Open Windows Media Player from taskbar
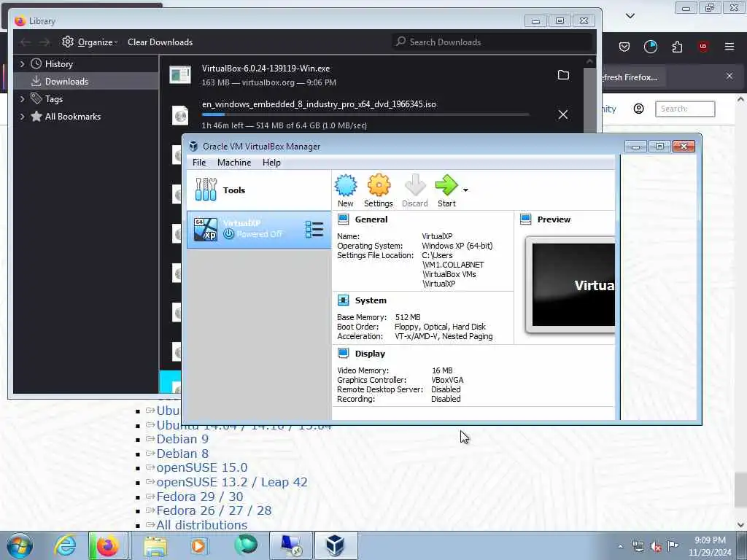 198,545
